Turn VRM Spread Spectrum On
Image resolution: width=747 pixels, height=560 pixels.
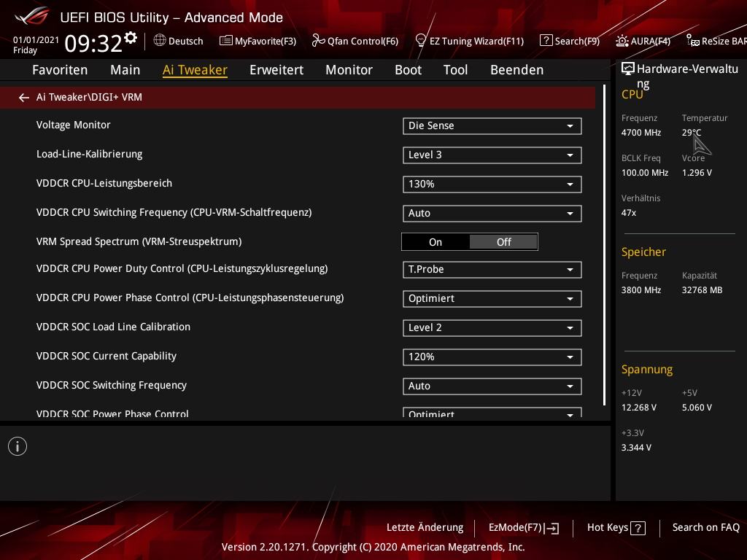(436, 242)
